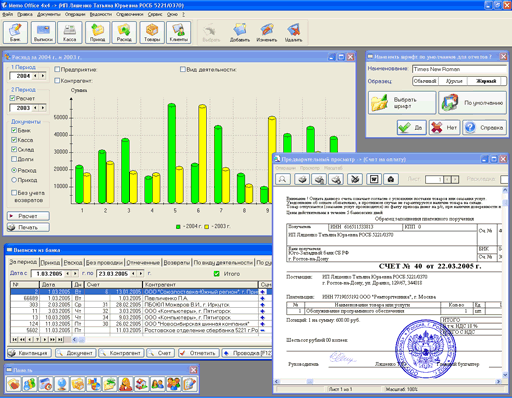Image resolution: width=512 pixels, height=398 pixels.
Task: Click the Квитанция button
Action: click(29, 353)
